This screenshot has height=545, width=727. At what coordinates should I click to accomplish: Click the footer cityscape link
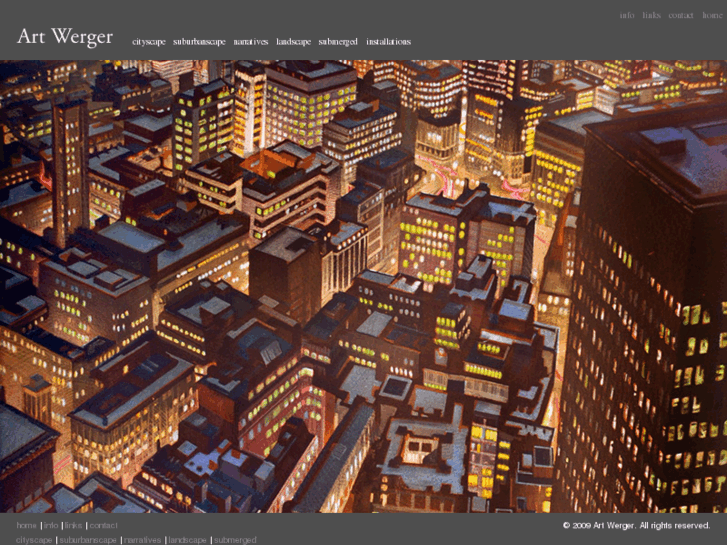[x=34, y=540]
